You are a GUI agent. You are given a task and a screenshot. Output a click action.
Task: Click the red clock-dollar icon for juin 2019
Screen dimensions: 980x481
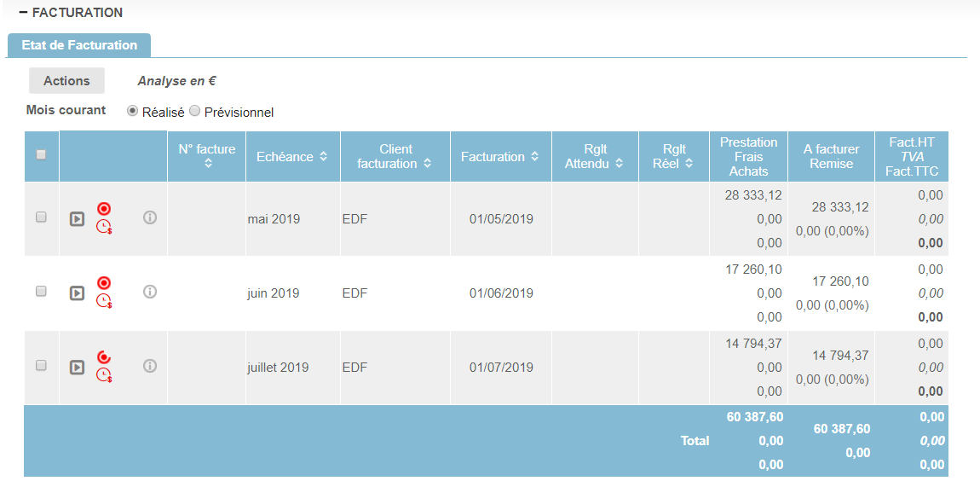click(104, 301)
